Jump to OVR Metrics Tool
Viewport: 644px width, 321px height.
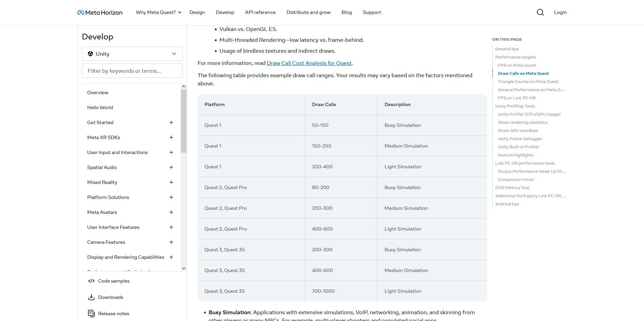click(512, 188)
